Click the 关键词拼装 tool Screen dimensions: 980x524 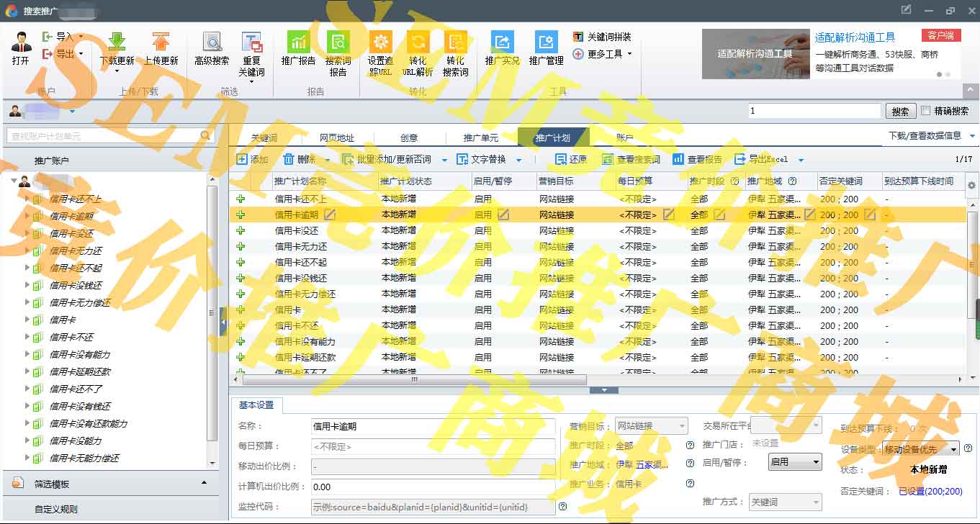[603, 37]
